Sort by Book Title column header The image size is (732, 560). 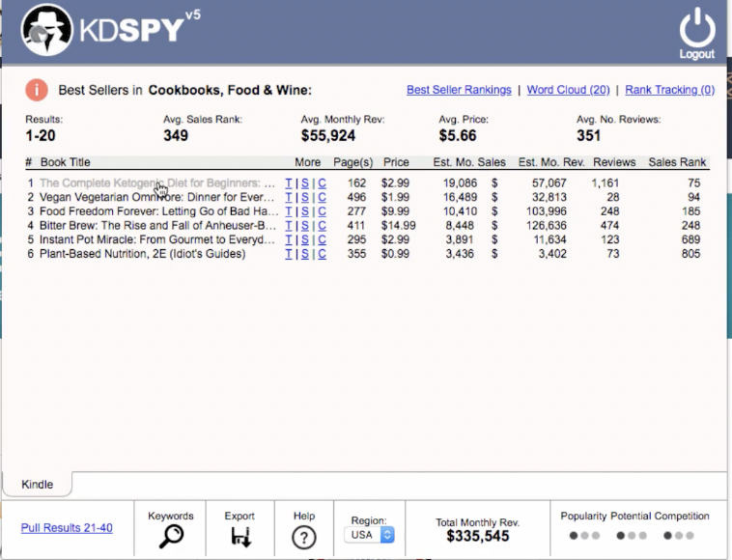pos(66,162)
